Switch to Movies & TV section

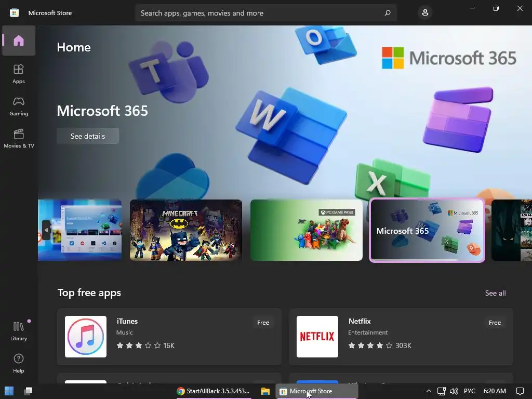19,138
